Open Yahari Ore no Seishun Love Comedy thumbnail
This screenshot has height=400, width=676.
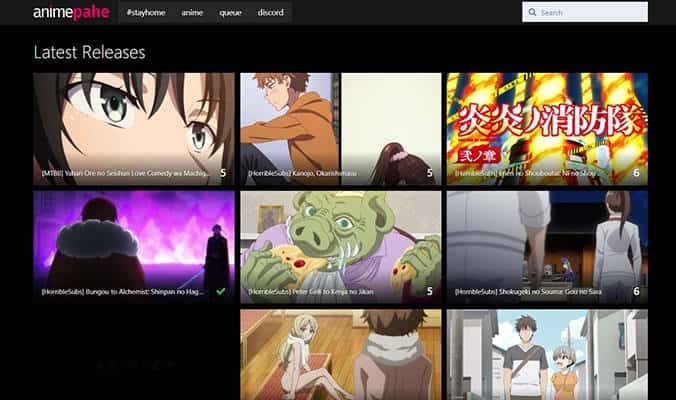click(x=134, y=129)
